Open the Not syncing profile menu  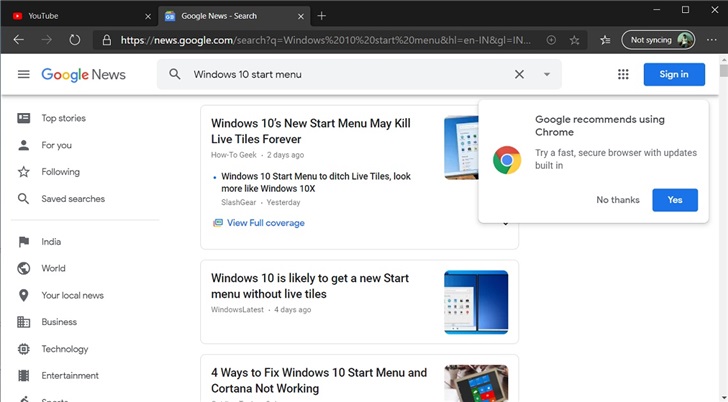coord(658,40)
